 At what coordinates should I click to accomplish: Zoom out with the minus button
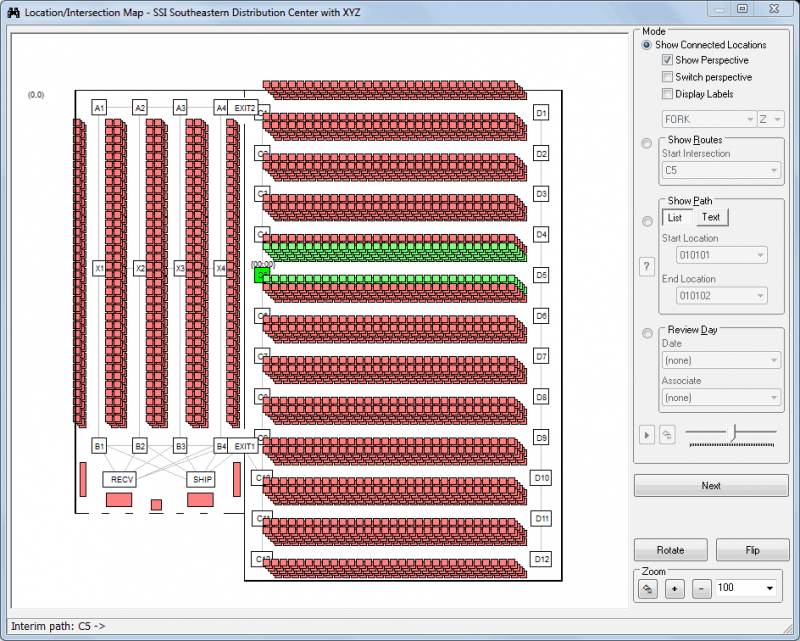click(702, 589)
